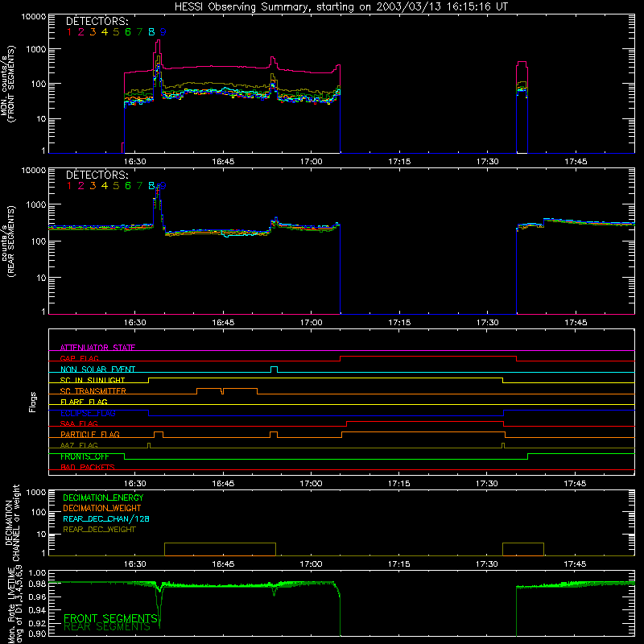The width and height of the screenshot is (644, 644).
Task: Select detector 9 legend number in front segments plot
Action: click(x=163, y=32)
